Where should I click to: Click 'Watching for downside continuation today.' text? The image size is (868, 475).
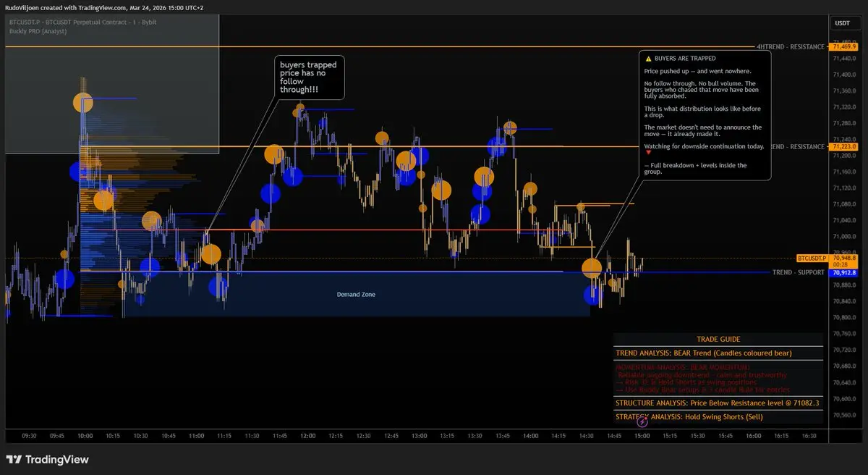click(x=704, y=146)
